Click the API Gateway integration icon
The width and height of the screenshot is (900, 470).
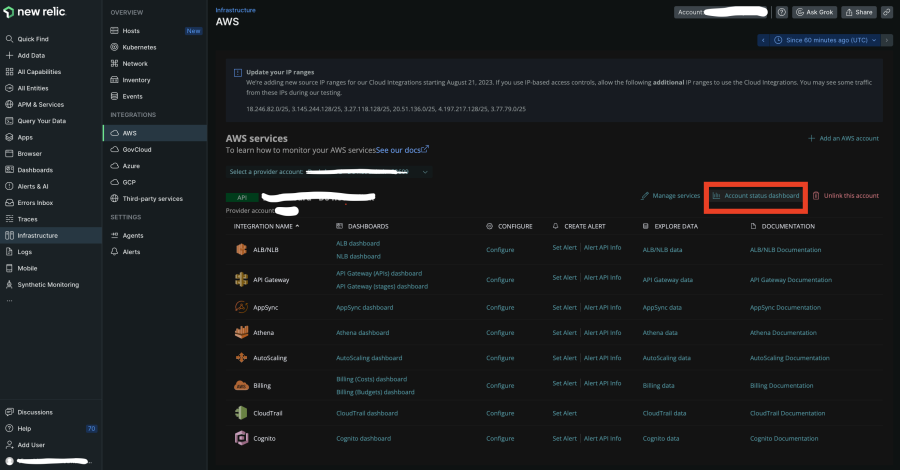tap(241, 279)
